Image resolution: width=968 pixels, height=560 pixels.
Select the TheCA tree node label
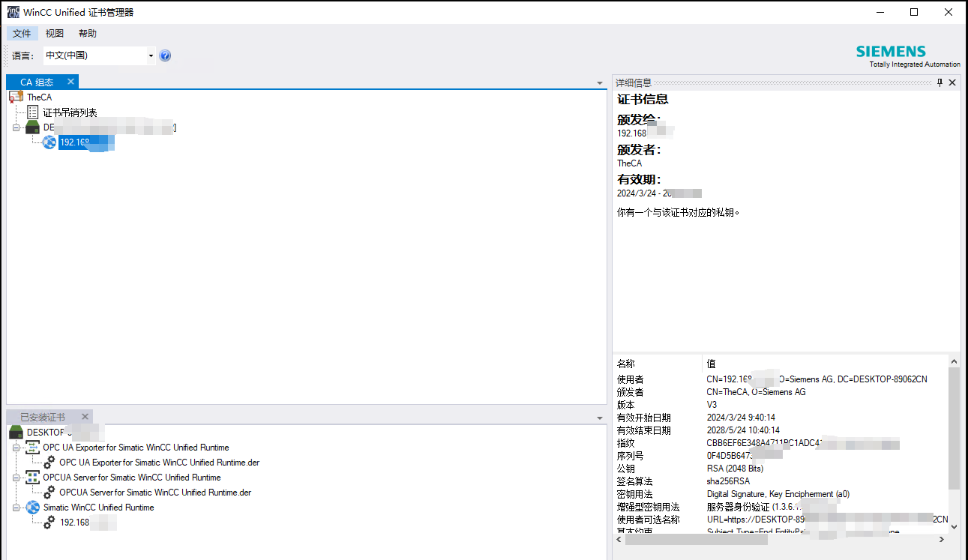point(40,97)
